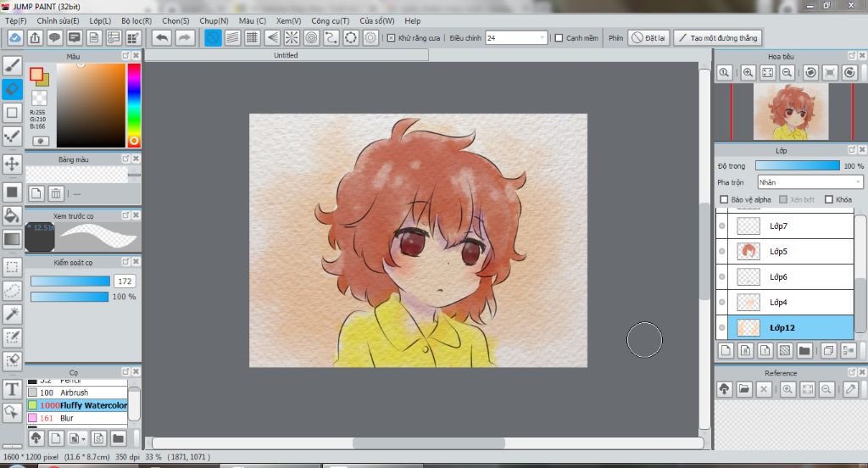Select the Gradient tool
Screen dimensions: 868x468
12,239
